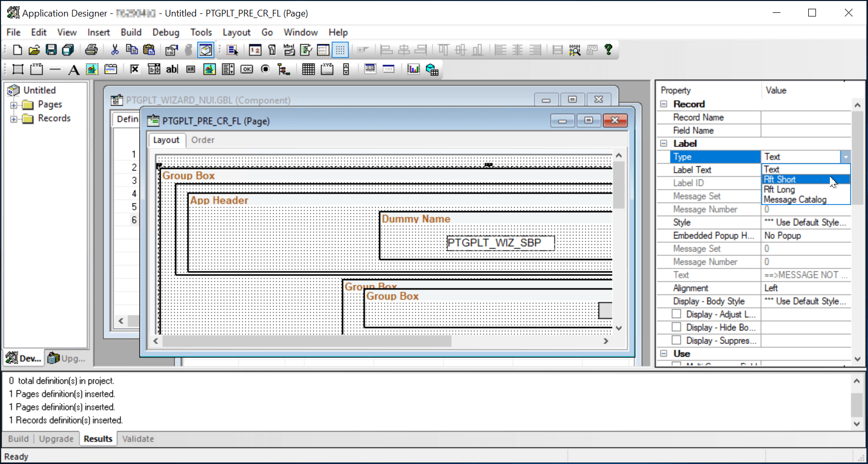The height and width of the screenshot is (464, 868).
Task: Toggle the layout grid display
Action: click(340, 49)
